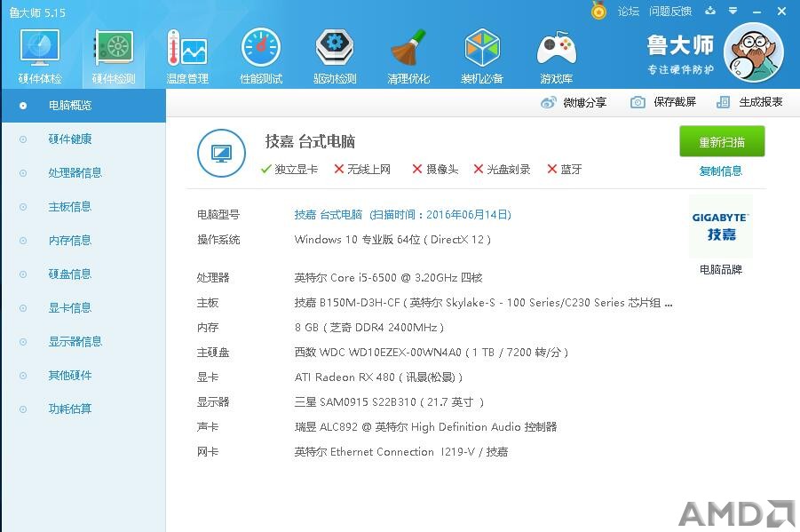
Task: Click the desktop computer circle icon
Action: pyautogui.click(x=221, y=153)
